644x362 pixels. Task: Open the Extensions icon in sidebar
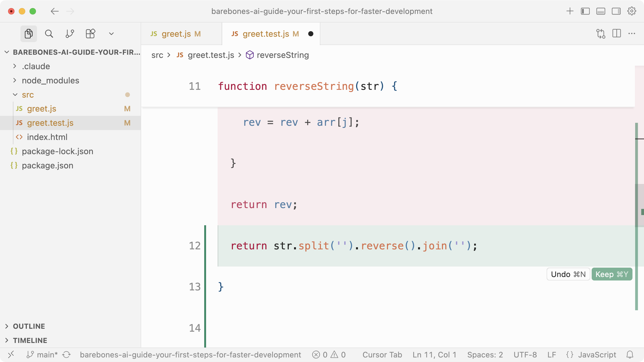tap(90, 34)
